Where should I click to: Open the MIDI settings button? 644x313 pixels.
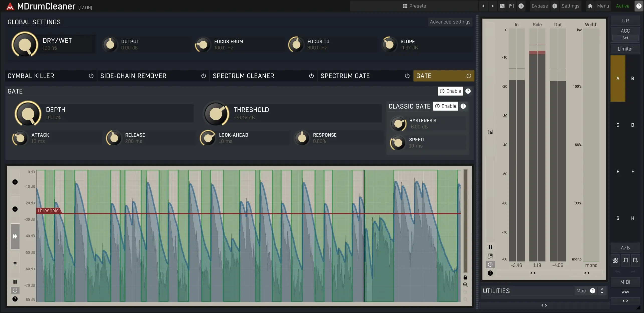click(625, 282)
